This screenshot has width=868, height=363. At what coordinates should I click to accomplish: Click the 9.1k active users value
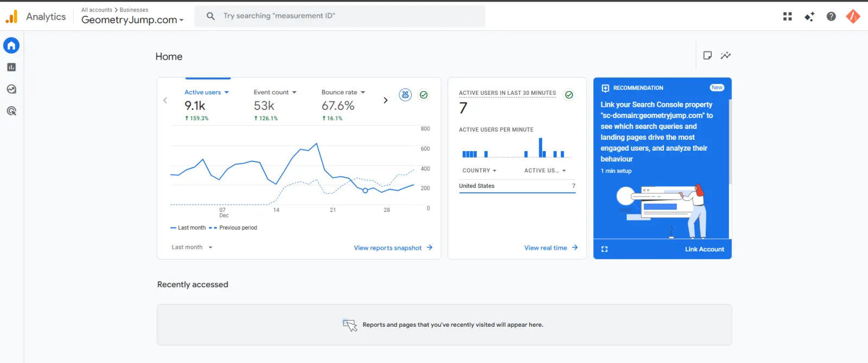[195, 106]
